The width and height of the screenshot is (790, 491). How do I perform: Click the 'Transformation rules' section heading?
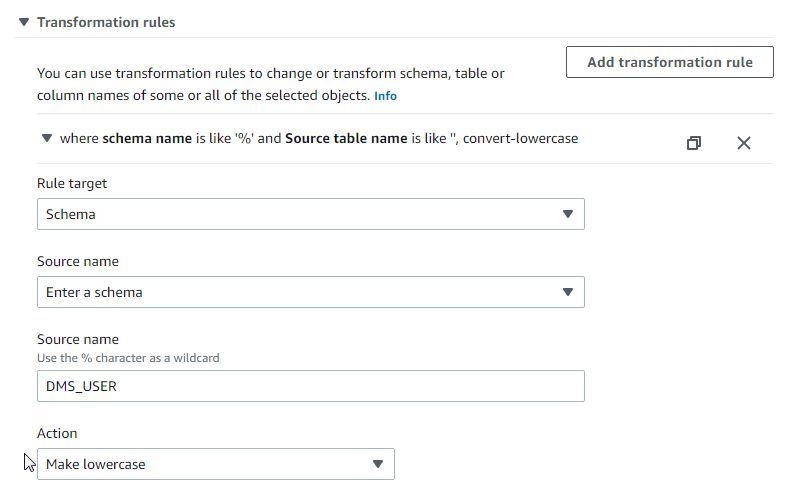pos(106,22)
